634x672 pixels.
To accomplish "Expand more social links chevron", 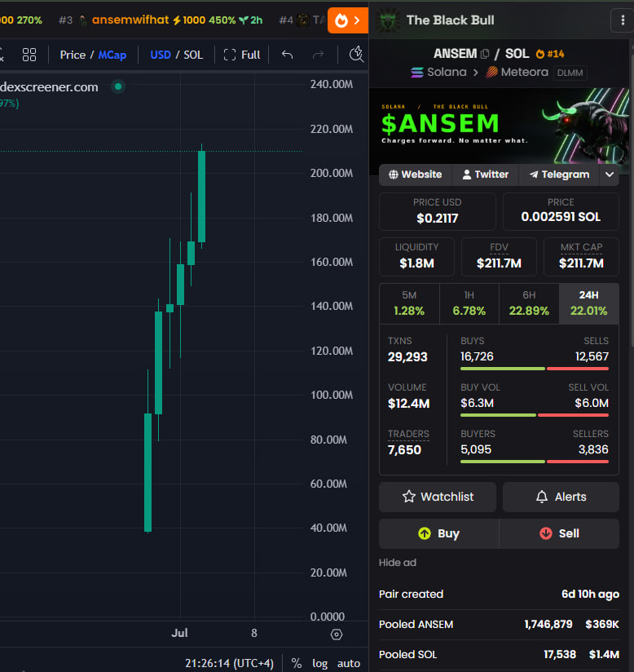I will 610,175.
